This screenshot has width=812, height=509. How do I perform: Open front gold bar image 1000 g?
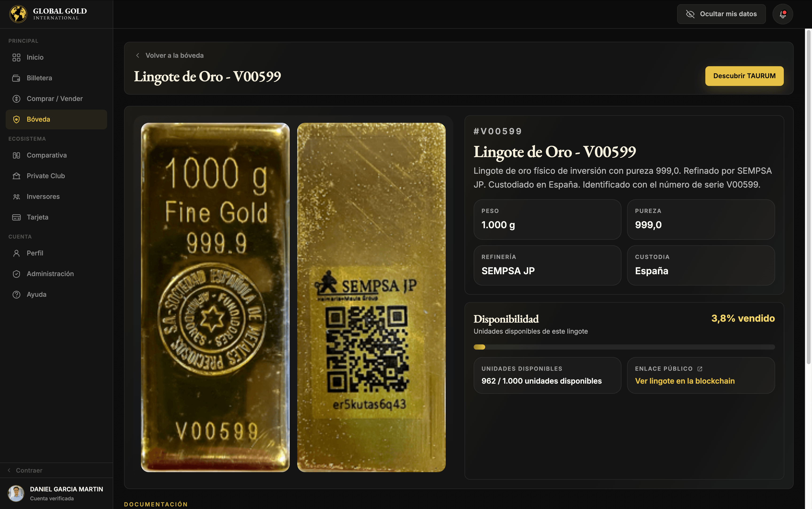click(215, 297)
